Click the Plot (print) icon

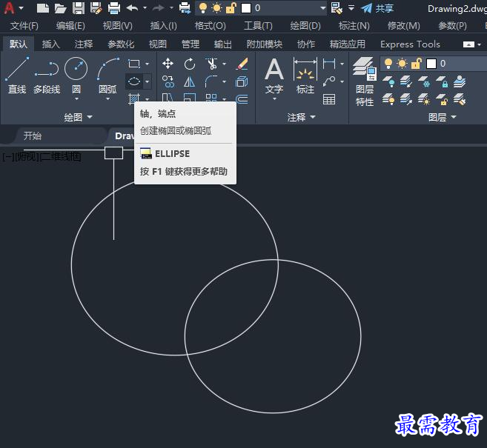(x=114, y=8)
